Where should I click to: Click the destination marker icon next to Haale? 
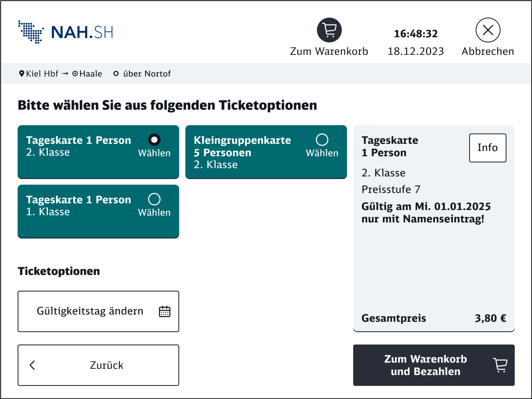[75, 73]
